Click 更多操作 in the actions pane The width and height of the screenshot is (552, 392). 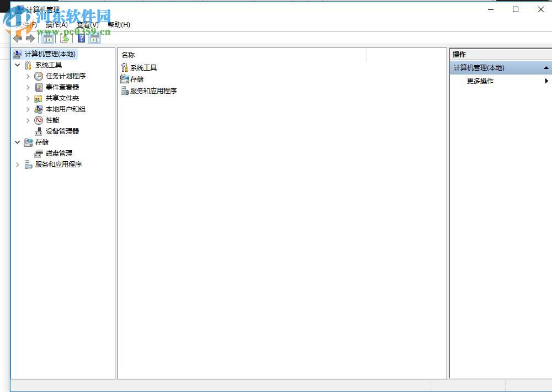coord(480,81)
